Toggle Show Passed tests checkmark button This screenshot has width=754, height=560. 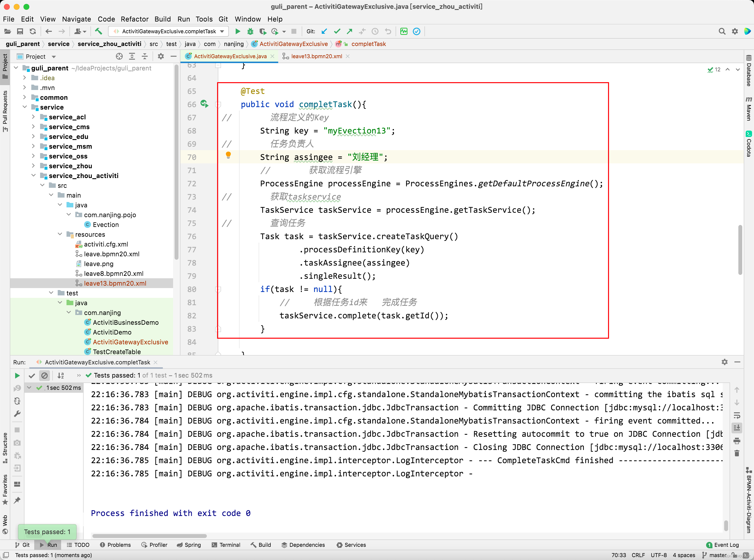pyautogui.click(x=32, y=376)
